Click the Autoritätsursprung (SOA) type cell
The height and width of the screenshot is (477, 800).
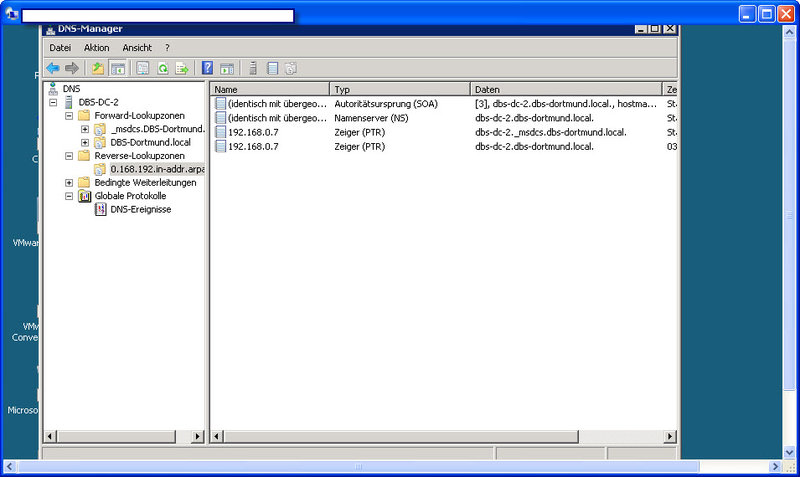(386, 104)
